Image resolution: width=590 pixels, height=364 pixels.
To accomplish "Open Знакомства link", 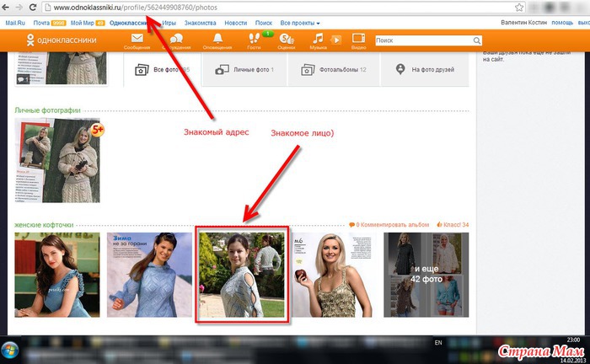I will coord(201,23).
